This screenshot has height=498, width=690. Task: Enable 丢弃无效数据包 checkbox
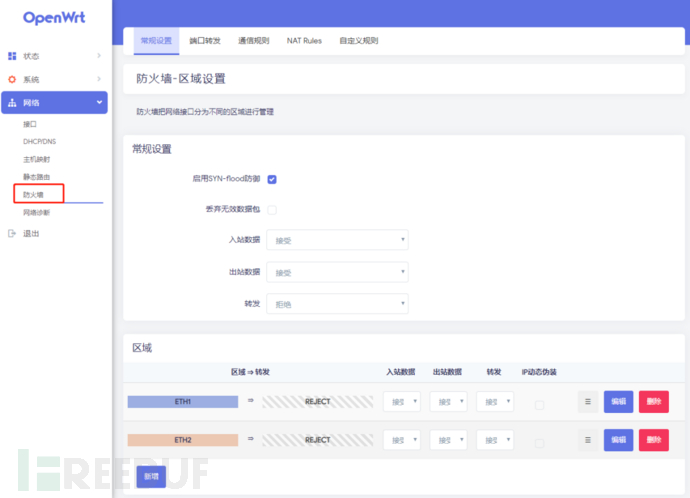pos(272,210)
